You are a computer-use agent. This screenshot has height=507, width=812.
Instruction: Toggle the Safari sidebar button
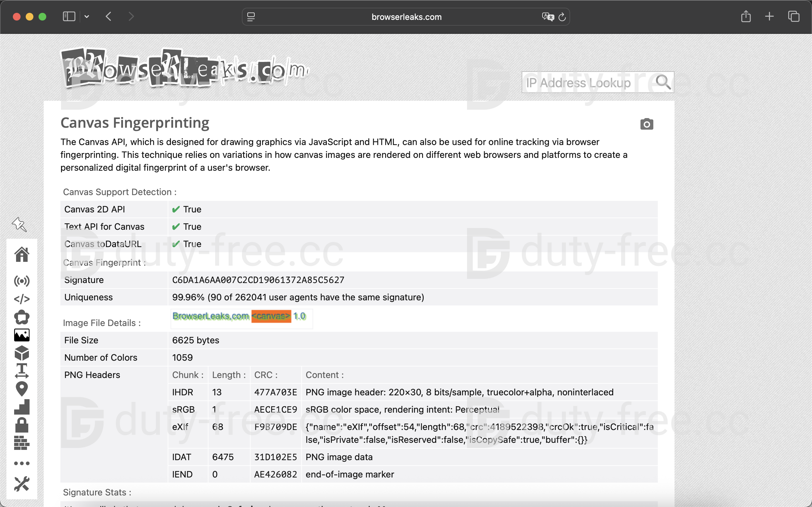pos(69,16)
